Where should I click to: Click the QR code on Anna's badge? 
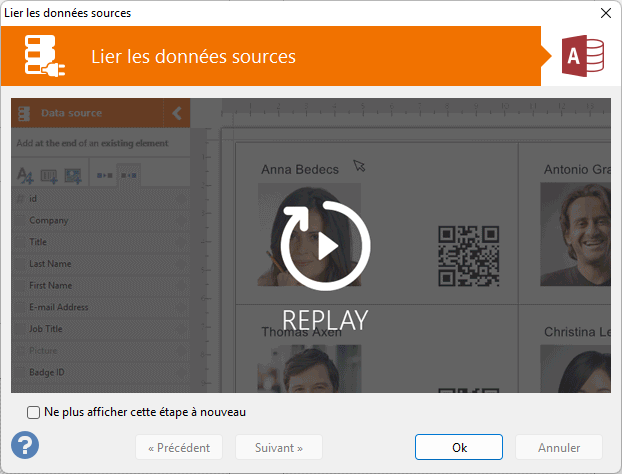tap(468, 255)
